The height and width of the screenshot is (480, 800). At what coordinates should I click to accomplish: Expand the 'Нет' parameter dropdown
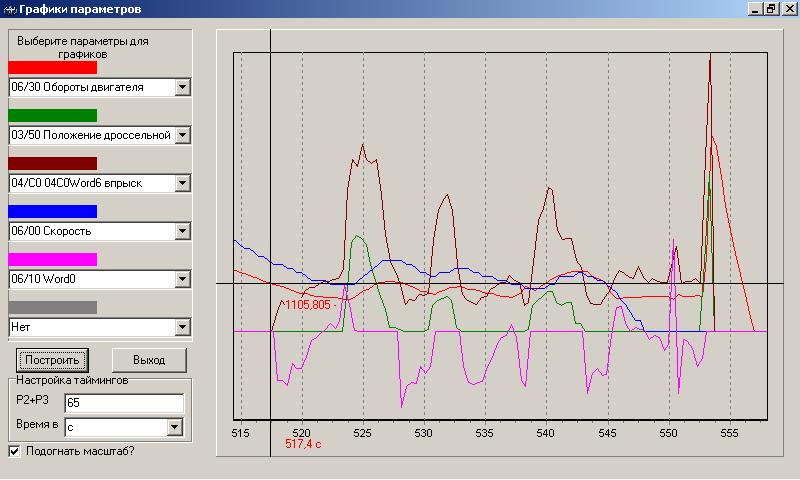182,326
